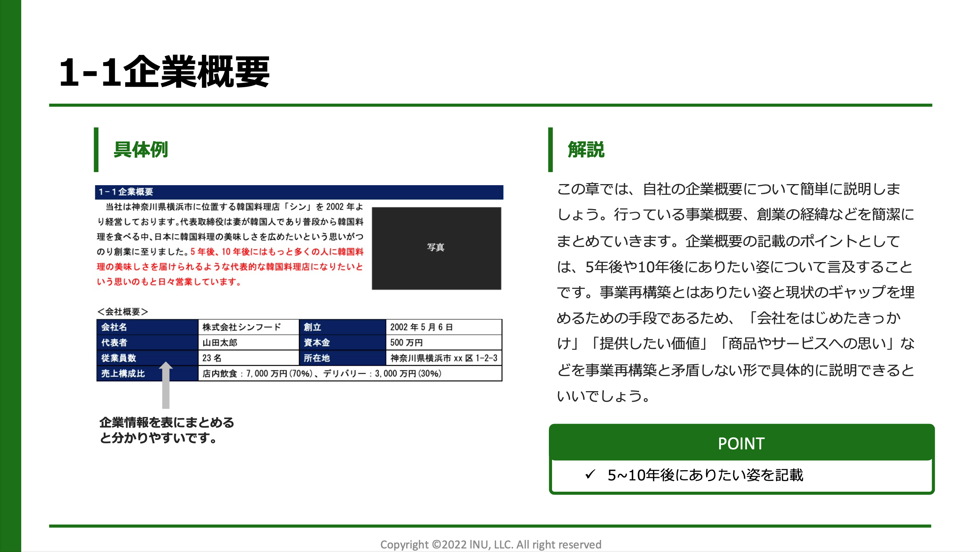Click the 会社名 table header cell
Screen dimensions: 980x552
(147, 327)
